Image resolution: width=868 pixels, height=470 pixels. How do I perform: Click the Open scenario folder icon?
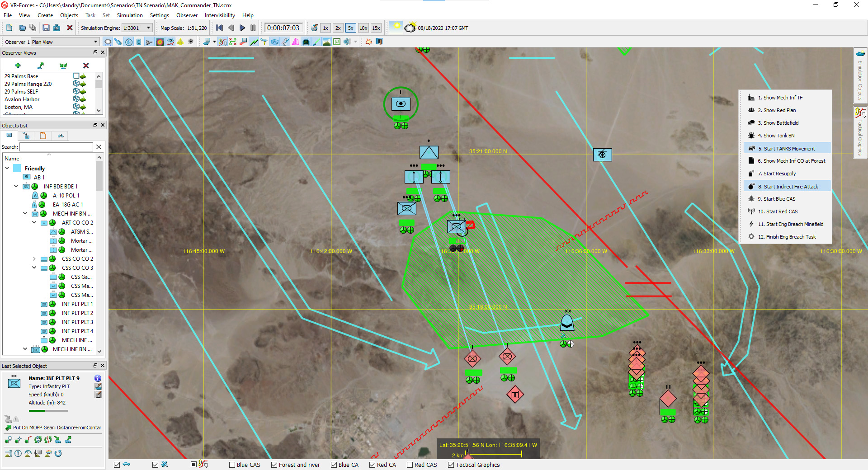tap(23, 28)
